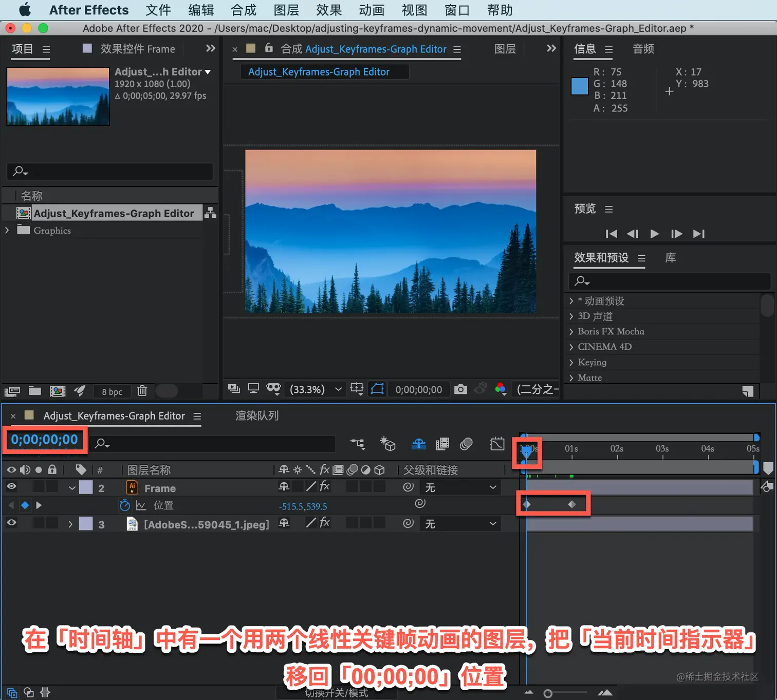Open the 信息 panel menu
This screenshot has height=700, width=777.
pyautogui.click(x=609, y=49)
